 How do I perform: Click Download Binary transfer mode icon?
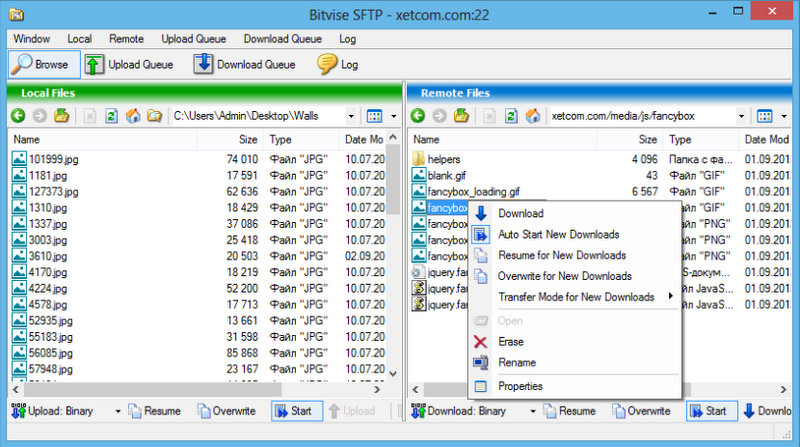pos(418,411)
